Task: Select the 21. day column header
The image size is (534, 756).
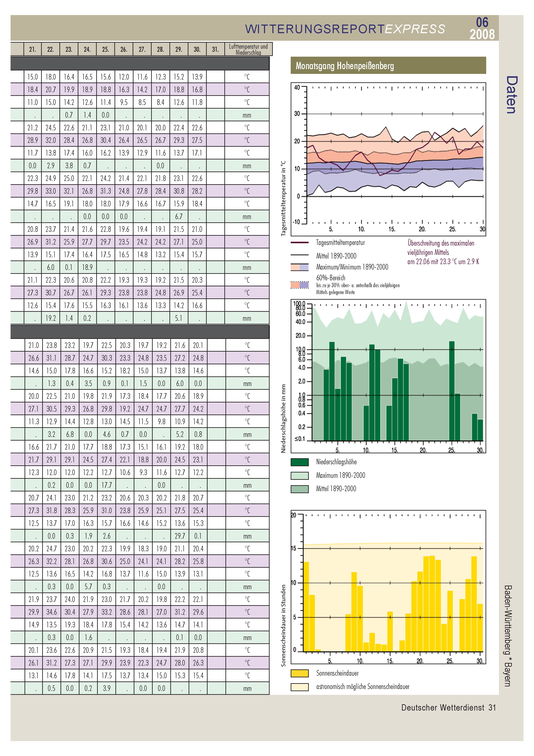Action: [x=32, y=49]
